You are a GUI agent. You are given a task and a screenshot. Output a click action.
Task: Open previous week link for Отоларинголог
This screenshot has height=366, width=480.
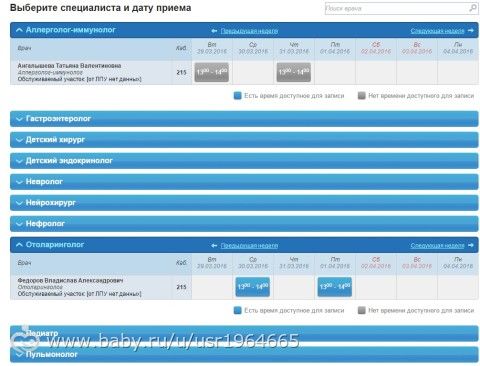click(x=249, y=246)
